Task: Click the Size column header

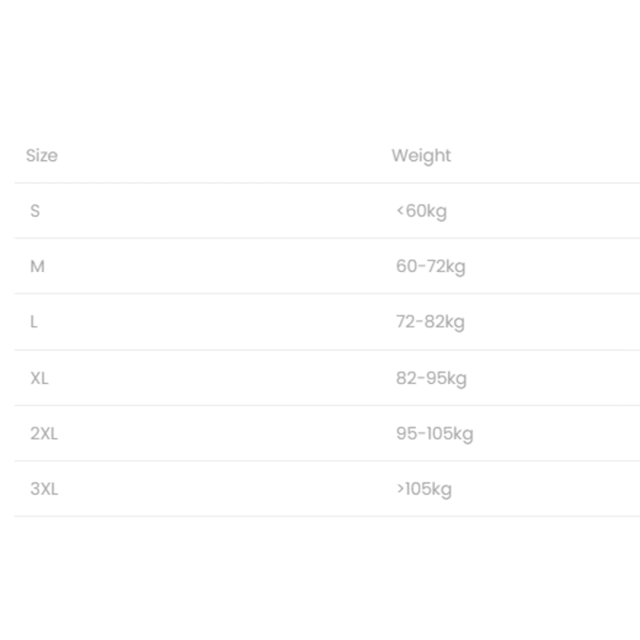Action: 42,155
